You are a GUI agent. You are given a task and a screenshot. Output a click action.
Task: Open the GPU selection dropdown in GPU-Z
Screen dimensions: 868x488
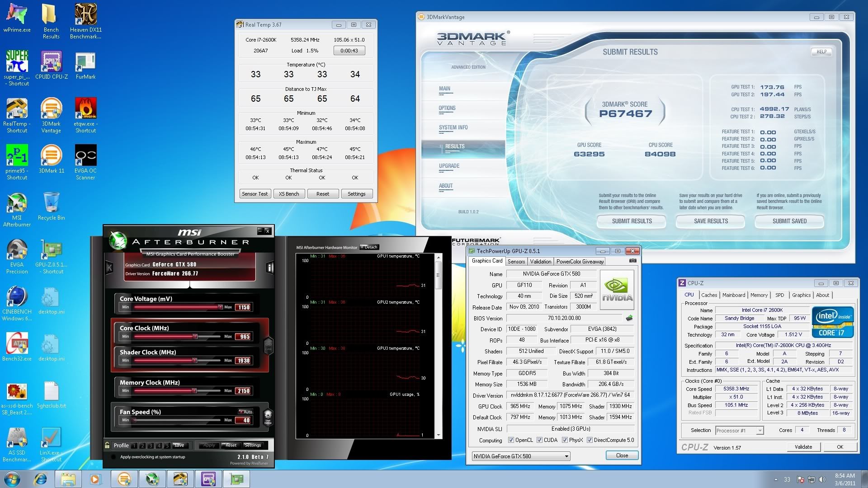coord(566,456)
